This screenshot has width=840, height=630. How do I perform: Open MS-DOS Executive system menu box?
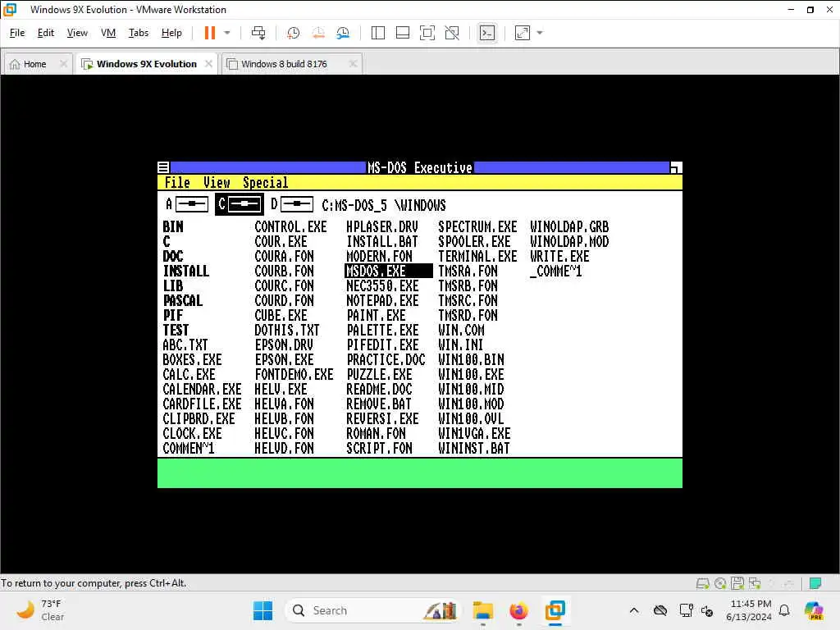pyautogui.click(x=163, y=167)
